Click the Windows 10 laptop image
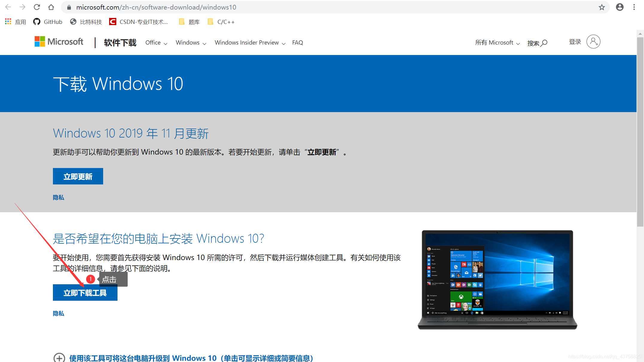 (x=498, y=280)
